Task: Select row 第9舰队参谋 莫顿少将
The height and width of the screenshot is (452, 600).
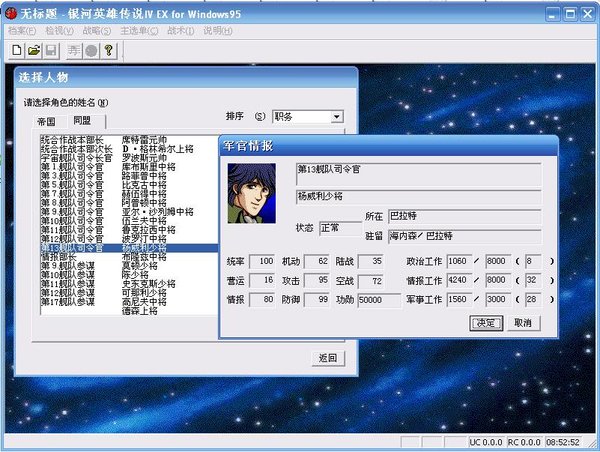Action: click(129, 266)
